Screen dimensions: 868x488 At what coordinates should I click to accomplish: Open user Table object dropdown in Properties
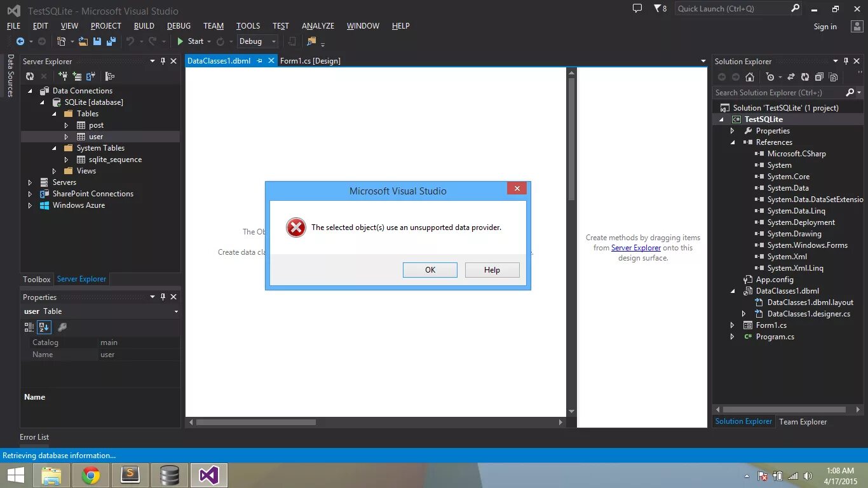tap(176, 311)
